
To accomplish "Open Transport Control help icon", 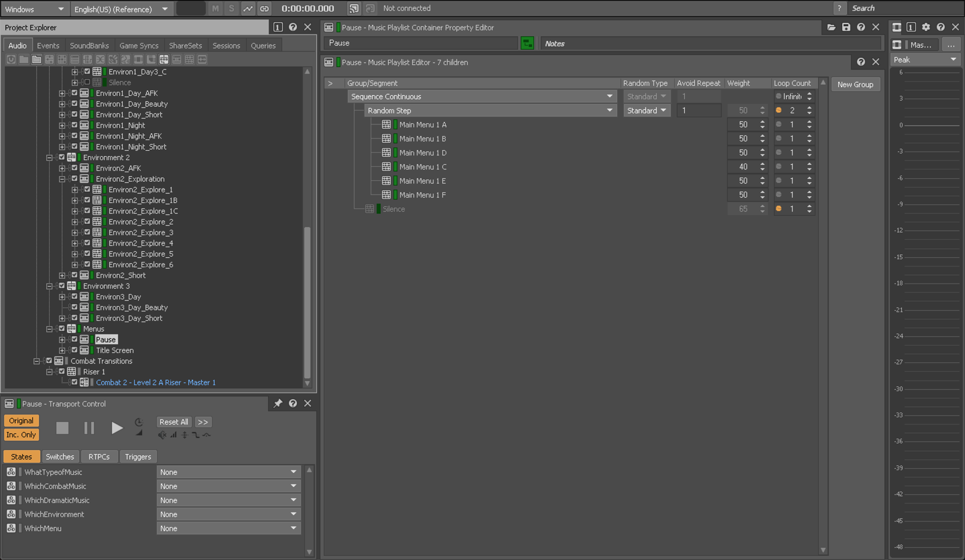I will coord(292,403).
